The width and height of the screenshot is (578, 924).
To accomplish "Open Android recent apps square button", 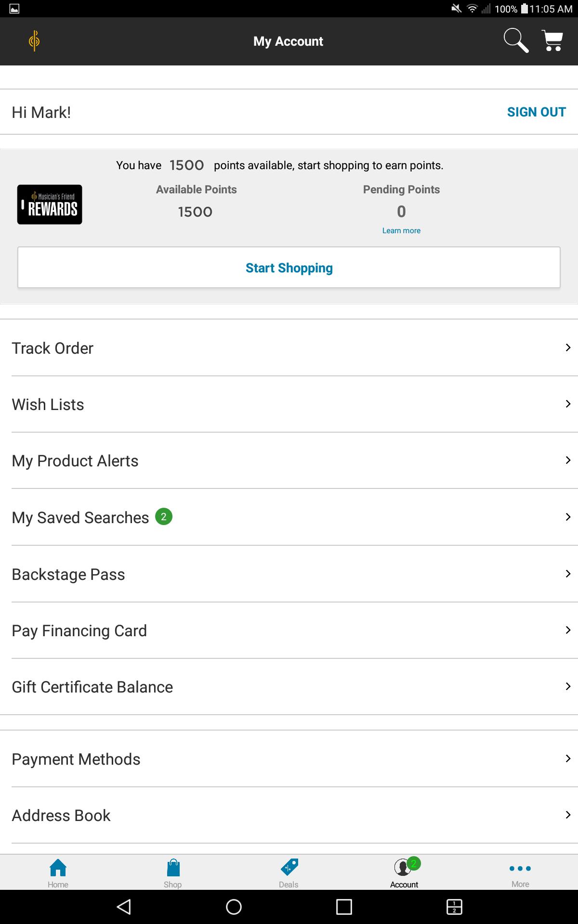I will coord(344,907).
